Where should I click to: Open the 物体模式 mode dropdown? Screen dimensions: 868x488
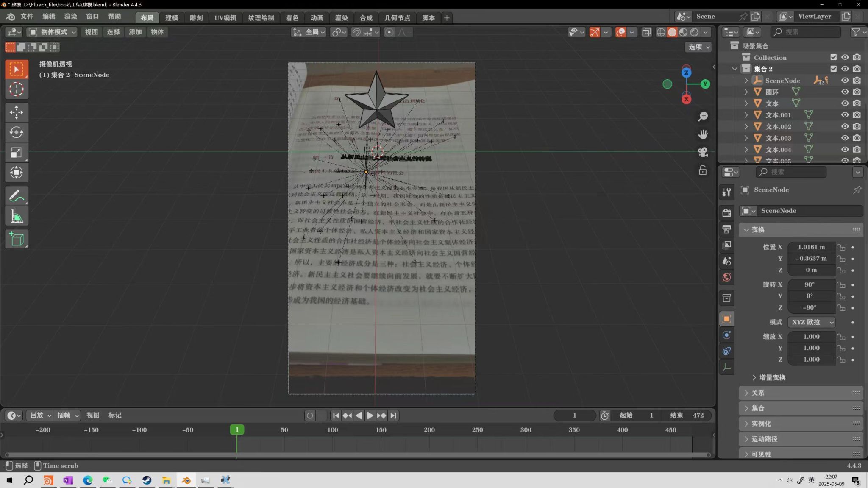pyautogui.click(x=52, y=32)
